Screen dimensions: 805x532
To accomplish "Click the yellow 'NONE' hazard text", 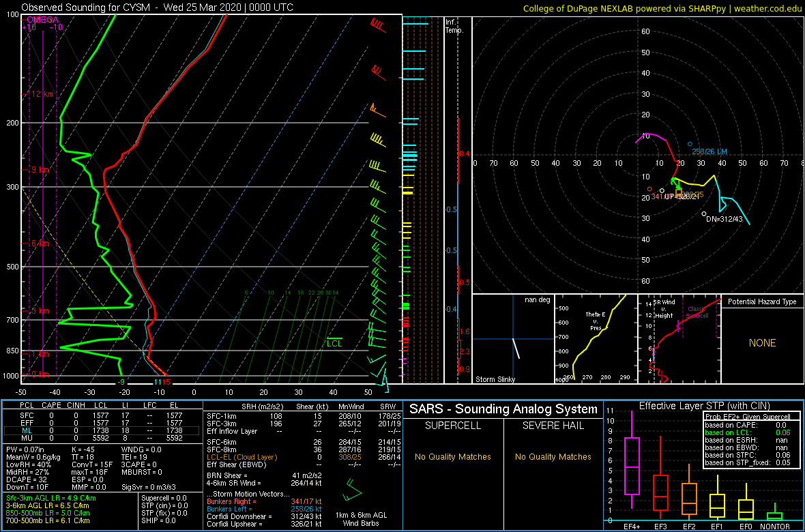I will [x=762, y=343].
